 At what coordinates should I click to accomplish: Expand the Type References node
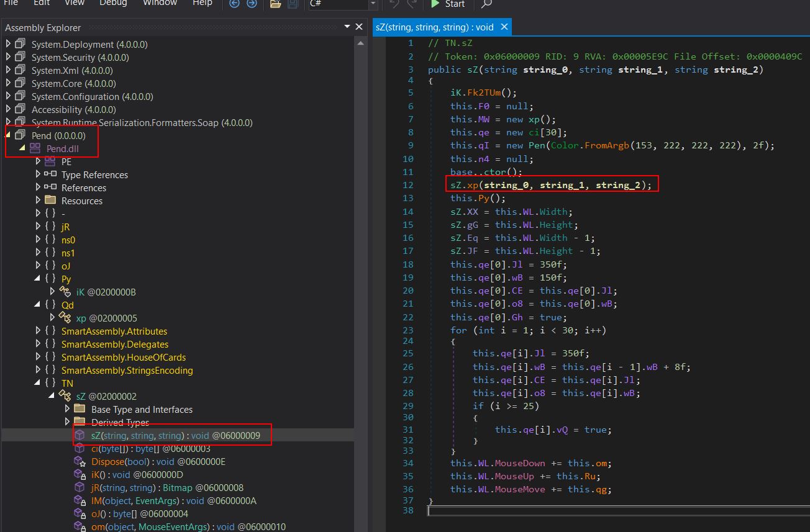[39, 174]
